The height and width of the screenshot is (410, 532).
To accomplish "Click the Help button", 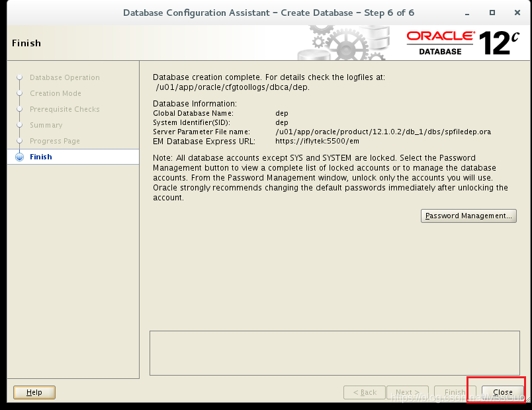I will pyautogui.click(x=34, y=392).
